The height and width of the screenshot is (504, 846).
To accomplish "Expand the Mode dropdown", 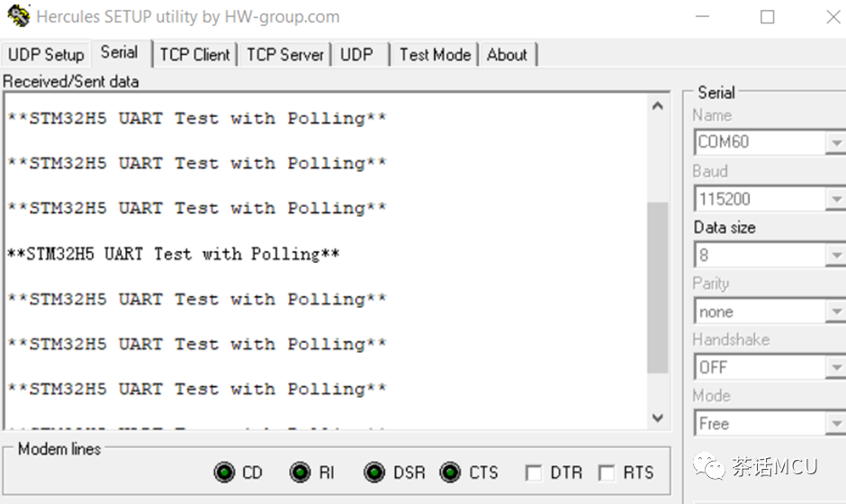I will point(836,424).
